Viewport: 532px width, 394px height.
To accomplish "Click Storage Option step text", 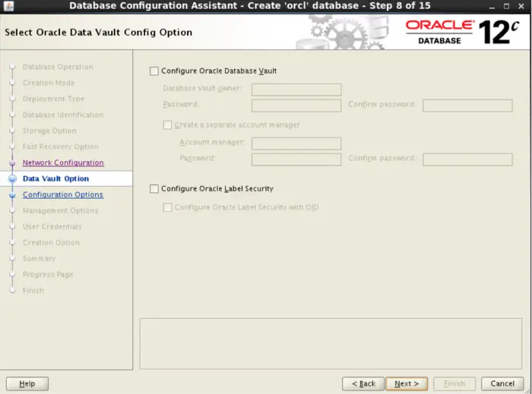I will pyautogui.click(x=49, y=131).
